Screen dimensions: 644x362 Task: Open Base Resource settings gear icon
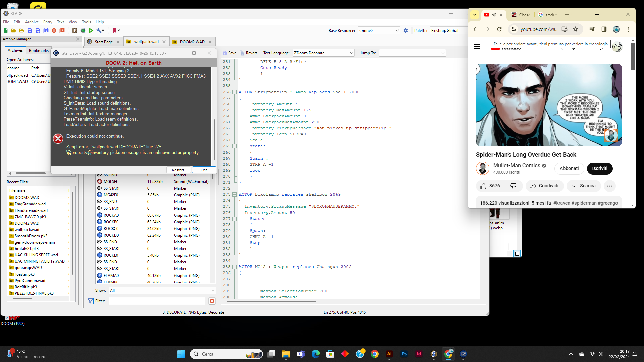[x=406, y=31]
